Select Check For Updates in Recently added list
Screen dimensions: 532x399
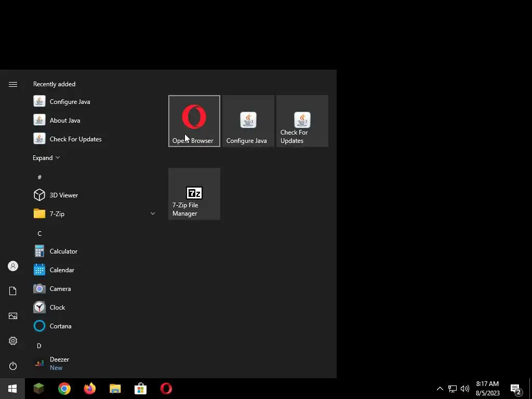point(95,139)
